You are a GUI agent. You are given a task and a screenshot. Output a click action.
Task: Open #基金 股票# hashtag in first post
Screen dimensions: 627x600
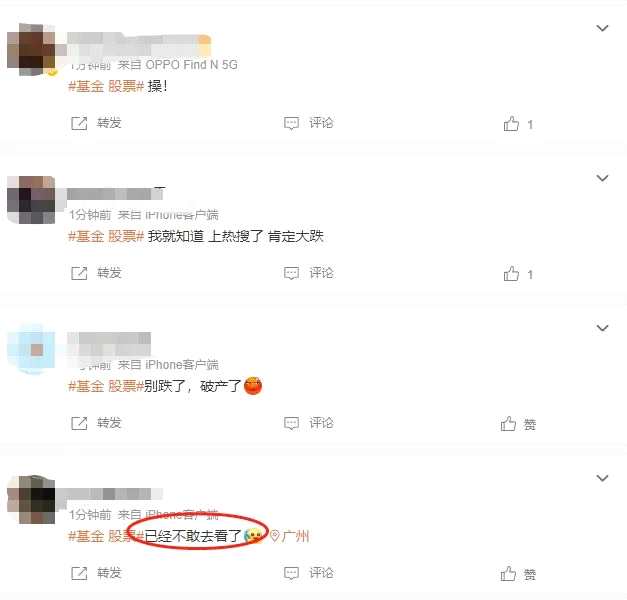106,86
